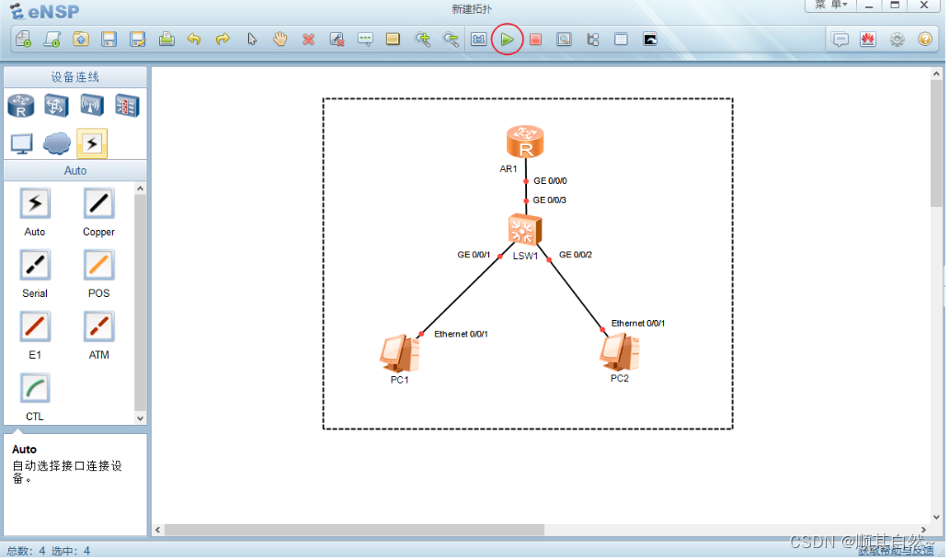Open the help icon
949x560 pixels.
click(925, 40)
